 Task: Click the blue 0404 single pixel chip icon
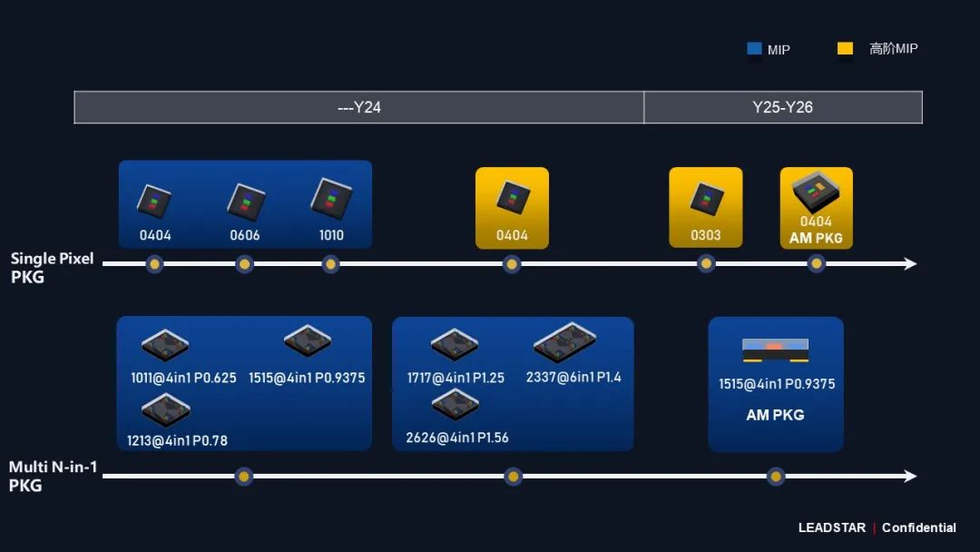154,202
